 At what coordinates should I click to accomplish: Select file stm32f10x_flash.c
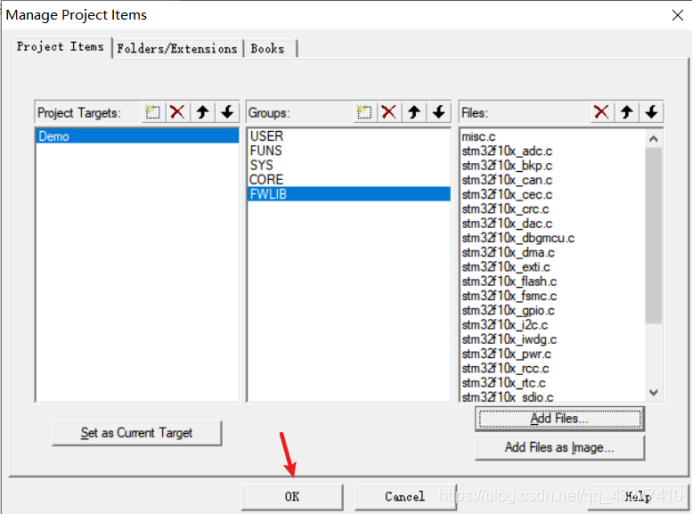coord(553,281)
